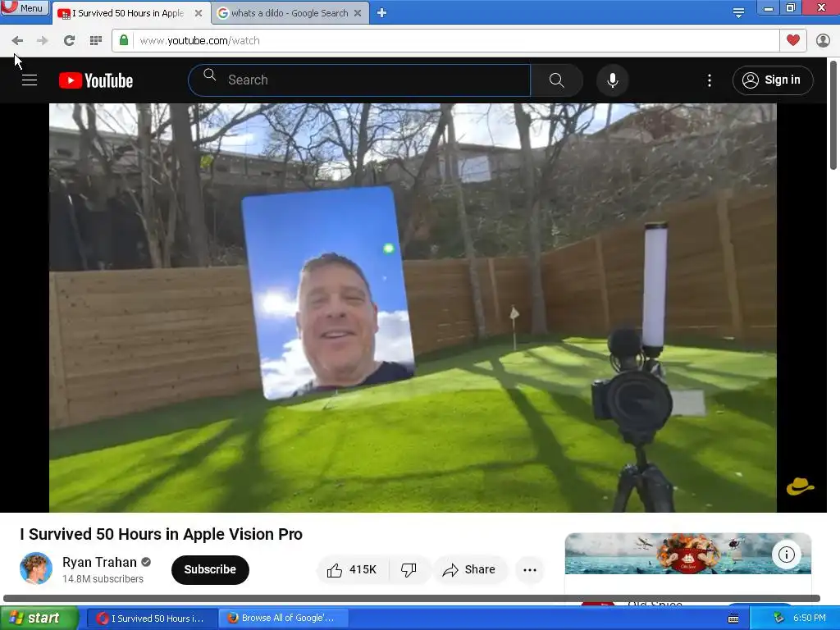
Task: Open a new browser tab
Action: click(x=381, y=13)
